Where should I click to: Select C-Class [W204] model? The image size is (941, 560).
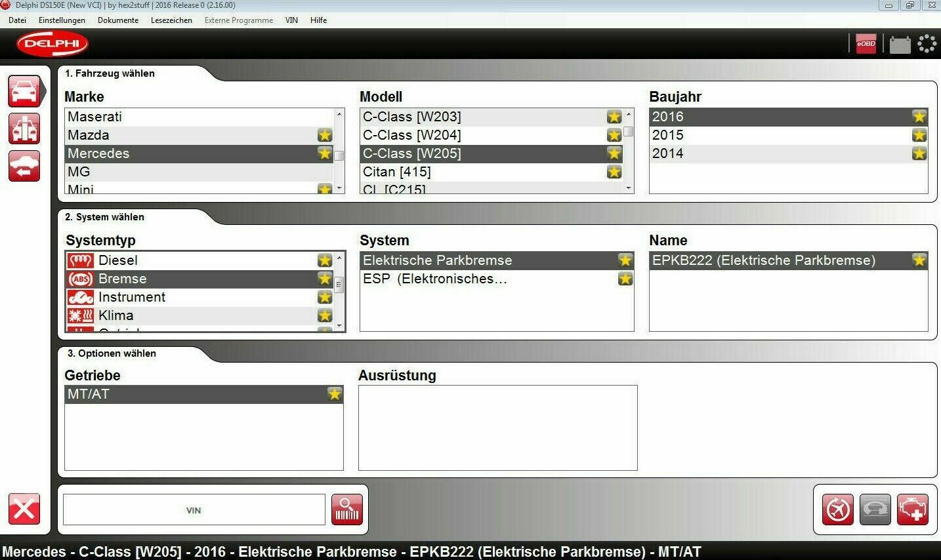[x=491, y=135]
